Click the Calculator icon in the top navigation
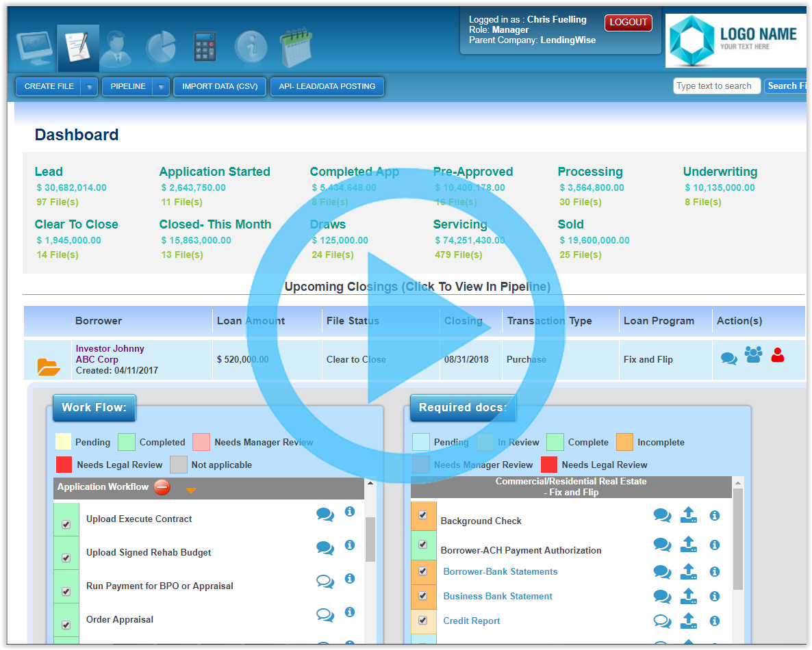 [203, 47]
